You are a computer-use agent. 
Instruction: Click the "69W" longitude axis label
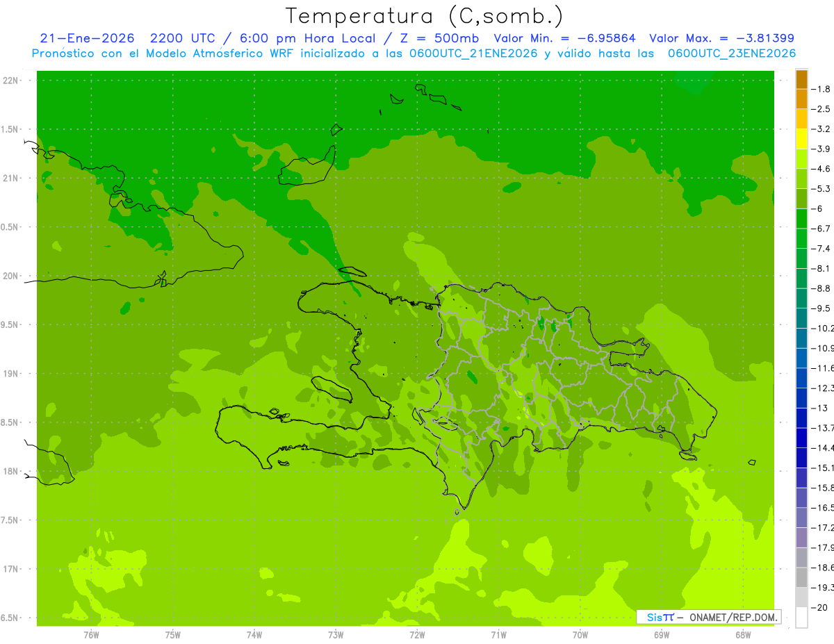pos(662,635)
